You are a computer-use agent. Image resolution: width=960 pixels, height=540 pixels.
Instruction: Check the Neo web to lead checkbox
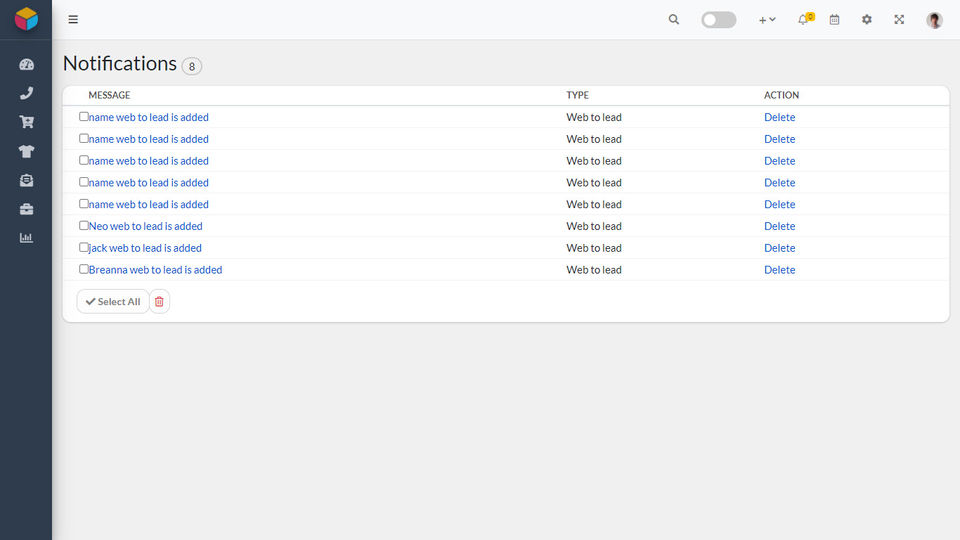[x=84, y=225]
